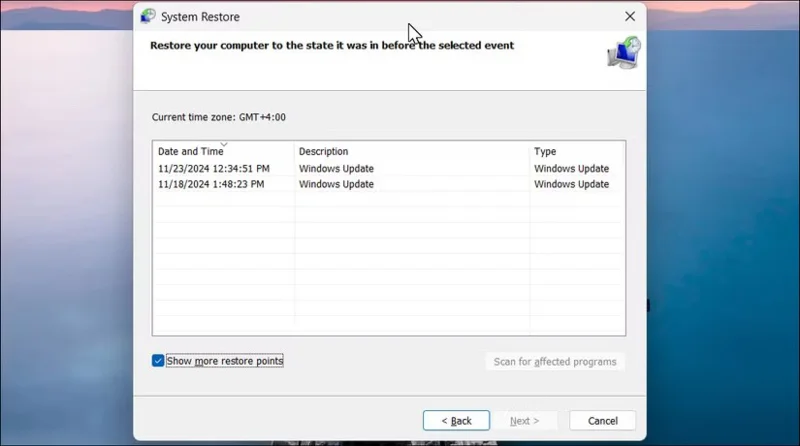This screenshot has width=800, height=446.
Task: Select the 11/23/2024 12:34:51 PM restore point
Action: 216,169
